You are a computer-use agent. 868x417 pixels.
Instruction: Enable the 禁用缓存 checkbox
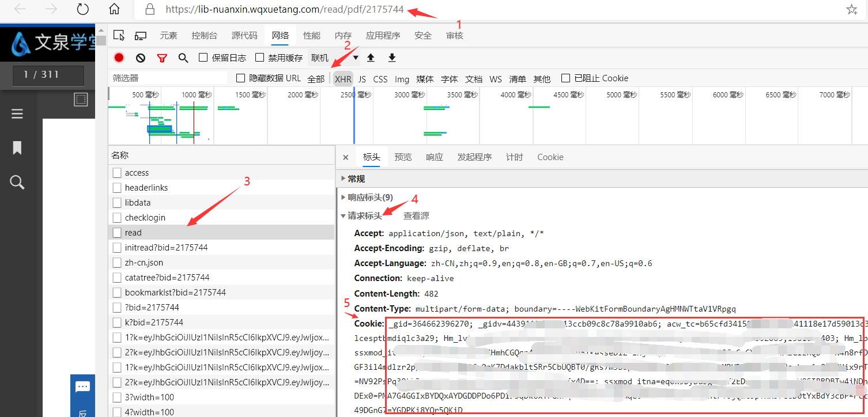[259, 58]
